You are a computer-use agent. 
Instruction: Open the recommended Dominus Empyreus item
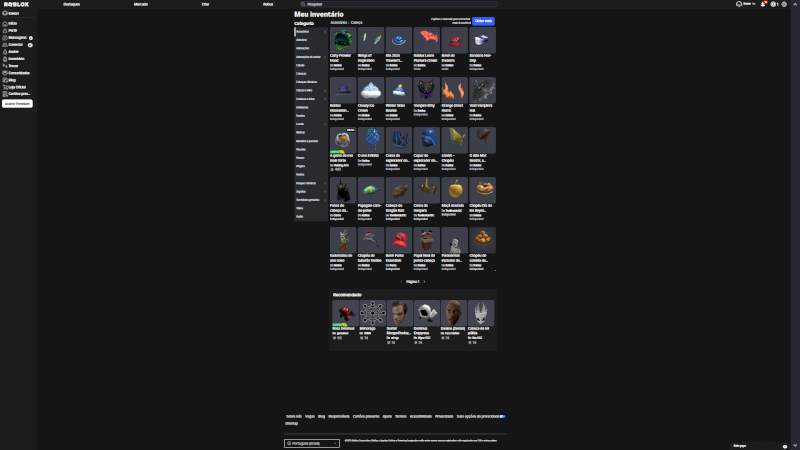tap(427, 313)
